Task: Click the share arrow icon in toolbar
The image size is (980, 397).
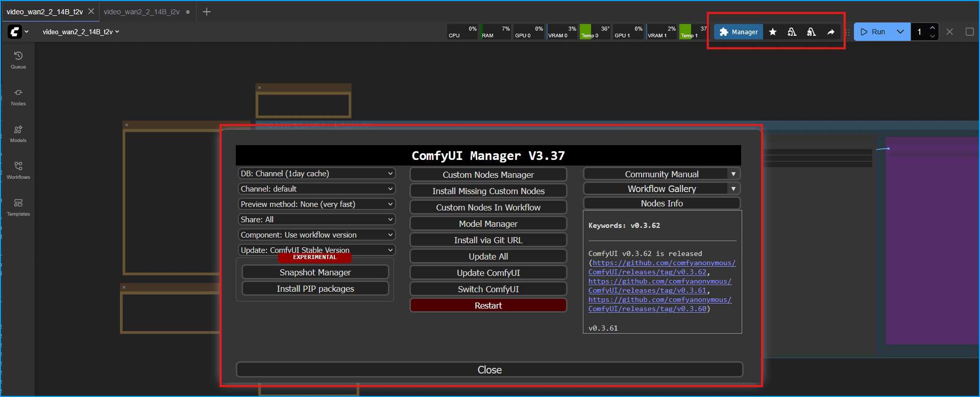Action: [x=831, y=32]
